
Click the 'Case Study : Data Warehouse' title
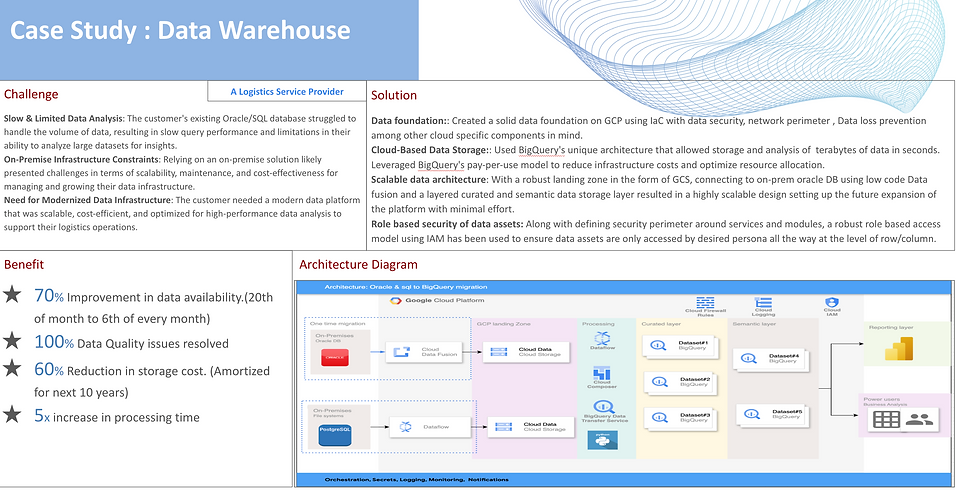pyautogui.click(x=180, y=30)
